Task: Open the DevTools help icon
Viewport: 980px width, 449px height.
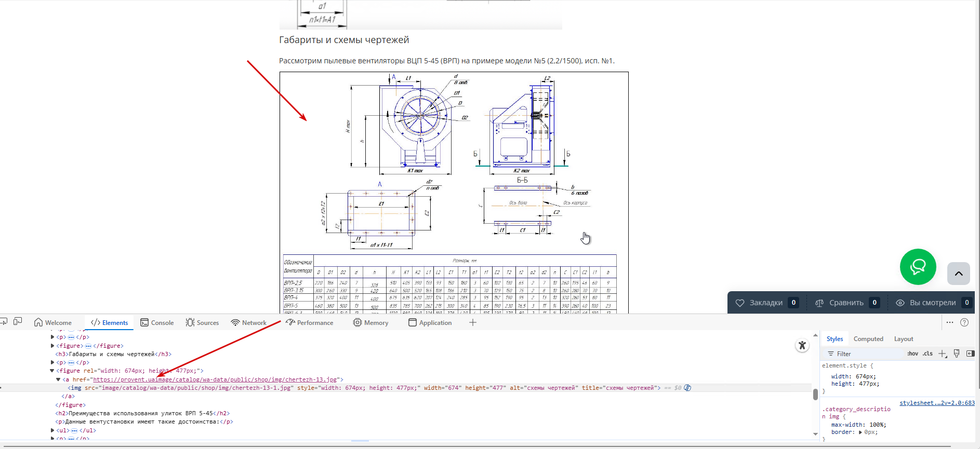Action: 964,322
